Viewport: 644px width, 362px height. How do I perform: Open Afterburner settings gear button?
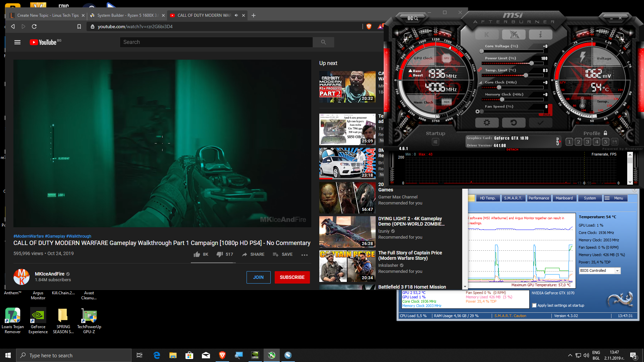pyautogui.click(x=487, y=123)
